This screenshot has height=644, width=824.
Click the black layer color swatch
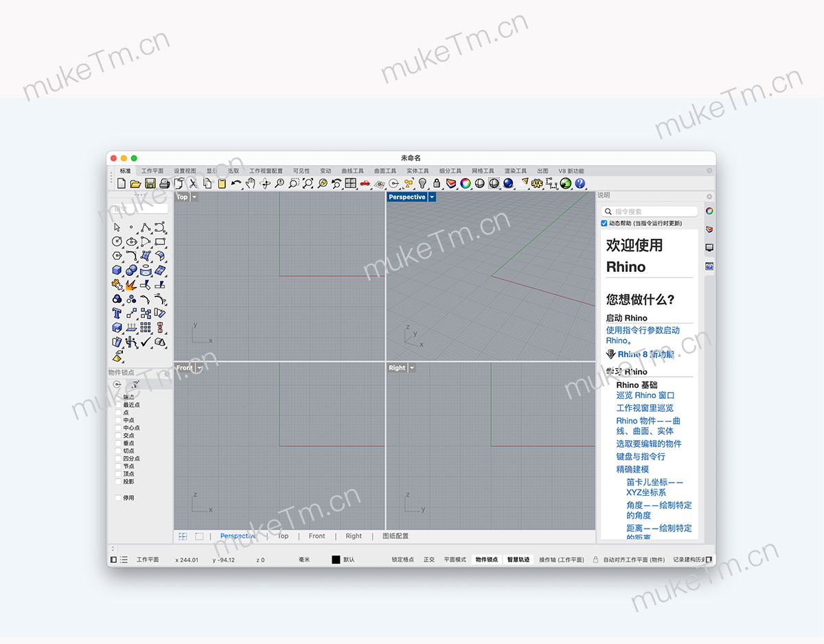[336, 560]
